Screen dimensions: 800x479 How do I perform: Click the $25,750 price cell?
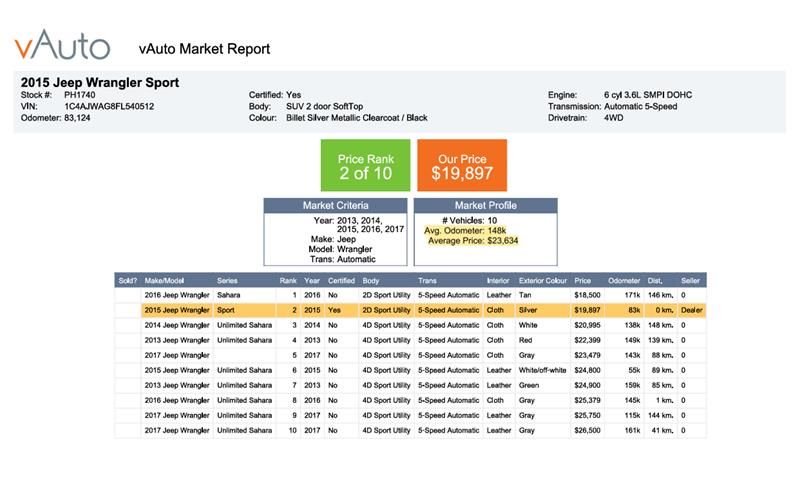point(587,415)
